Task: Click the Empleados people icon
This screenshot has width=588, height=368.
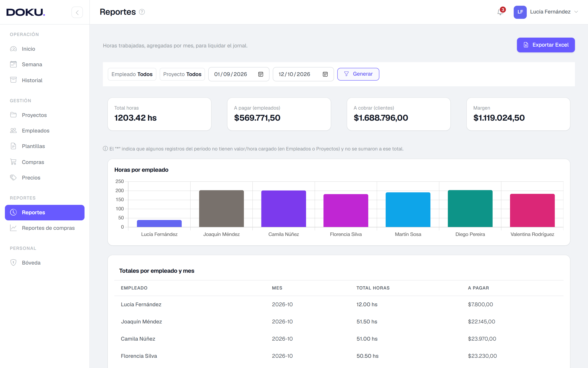Action: pyautogui.click(x=13, y=131)
